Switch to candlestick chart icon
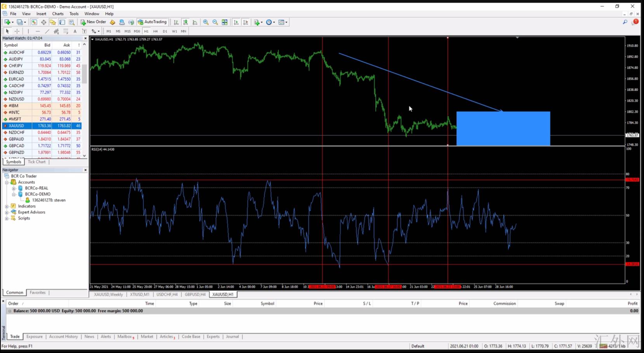Screen dimensions: 644x353 click(x=186, y=22)
